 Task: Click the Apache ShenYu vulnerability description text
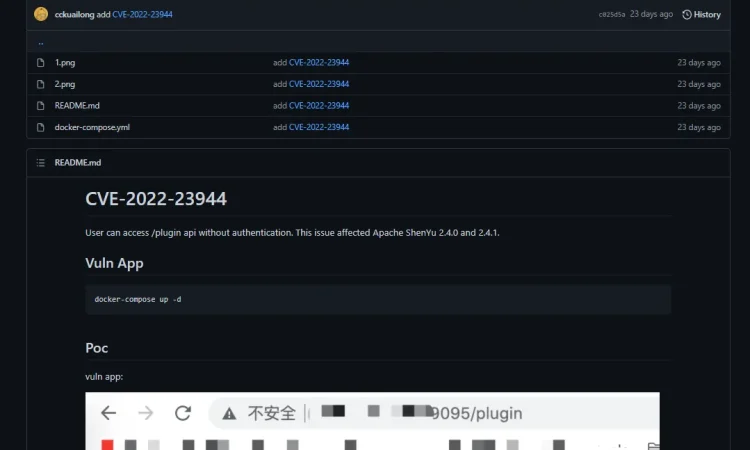[x=292, y=233]
